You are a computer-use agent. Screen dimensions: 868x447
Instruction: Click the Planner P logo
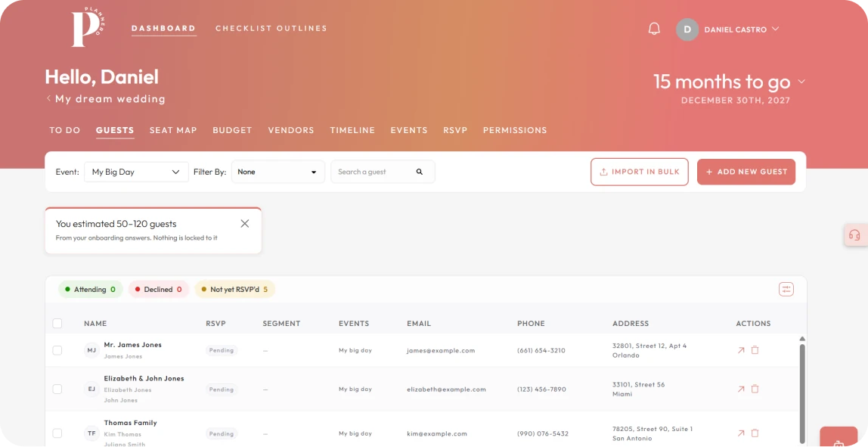coord(88,29)
